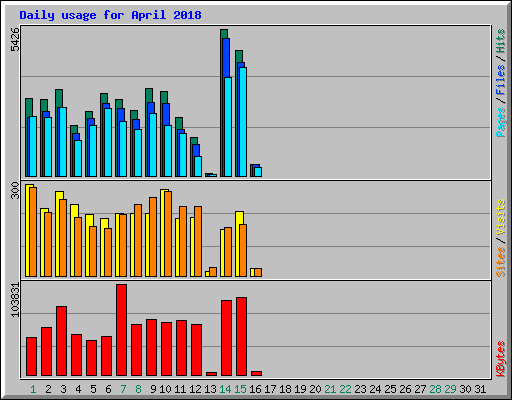The height and width of the screenshot is (400, 512).
Task: Click the red KBytes bar for day 15
Action: pos(241,337)
